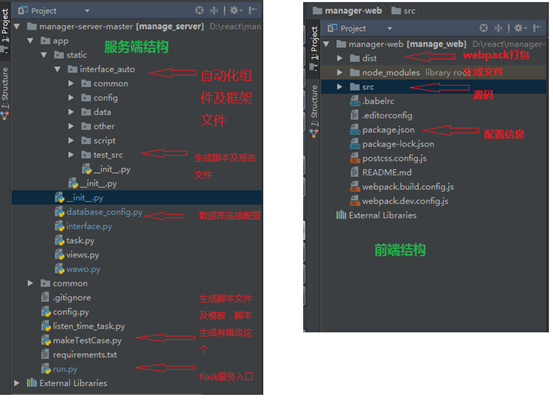Screen dimensions: 553x401
Task: Click interface_auto folder icon
Action: coord(73,69)
